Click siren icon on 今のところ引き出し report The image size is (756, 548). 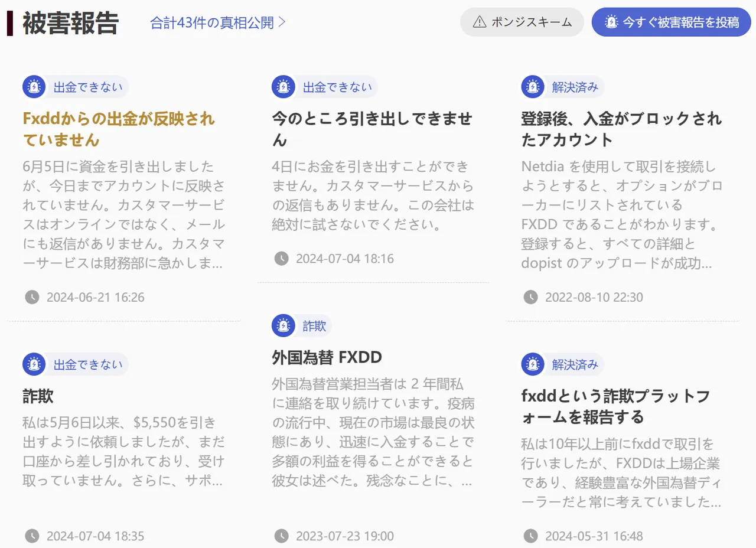point(283,87)
